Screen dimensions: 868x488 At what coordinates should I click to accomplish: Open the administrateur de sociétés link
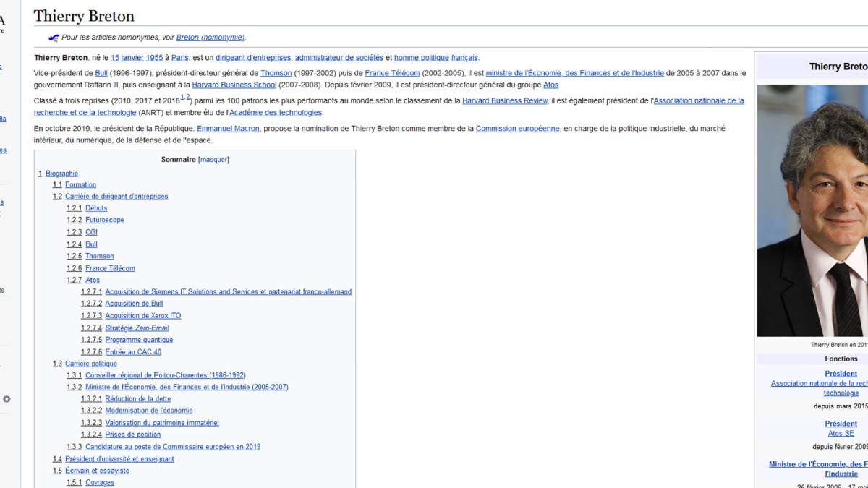(x=339, y=58)
